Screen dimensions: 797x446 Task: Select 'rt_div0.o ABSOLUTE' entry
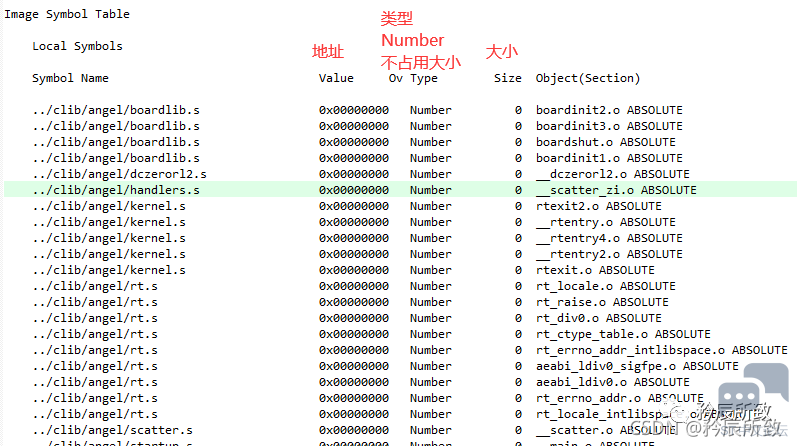599,318
